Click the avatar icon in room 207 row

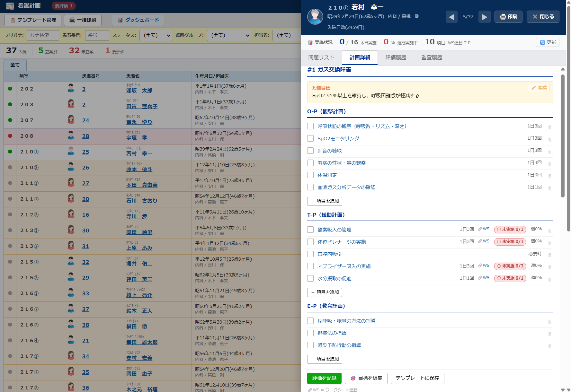point(71,120)
